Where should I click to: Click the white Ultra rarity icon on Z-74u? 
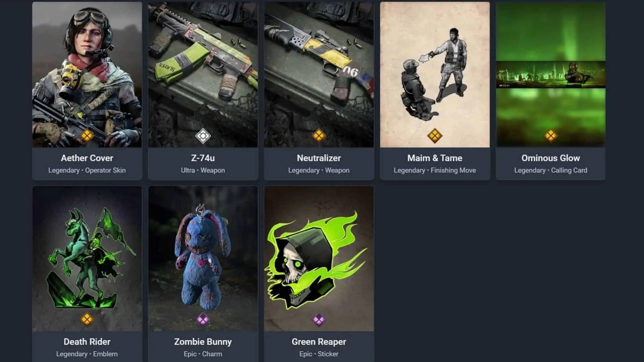click(x=203, y=136)
